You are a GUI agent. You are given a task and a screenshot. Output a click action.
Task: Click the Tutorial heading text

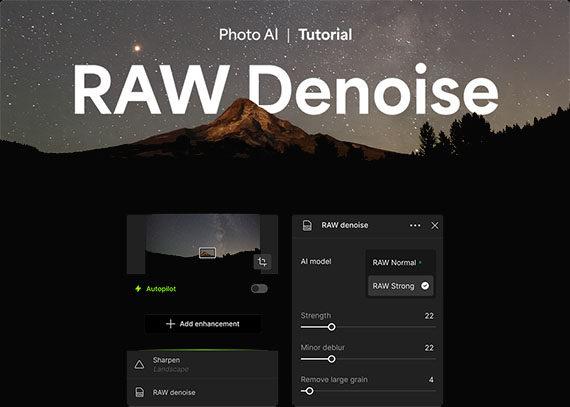tap(325, 35)
